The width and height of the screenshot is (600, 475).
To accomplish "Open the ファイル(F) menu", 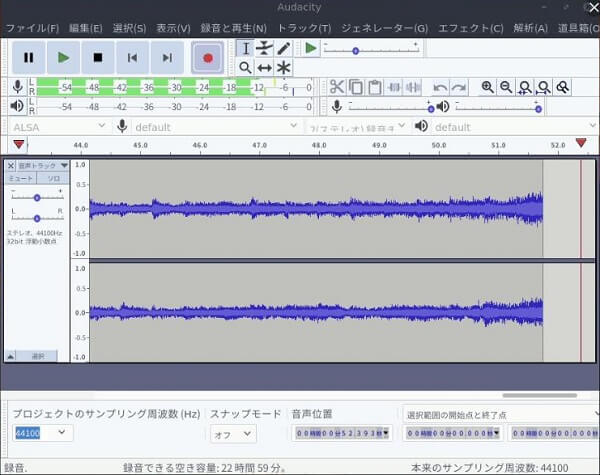I will [32, 28].
